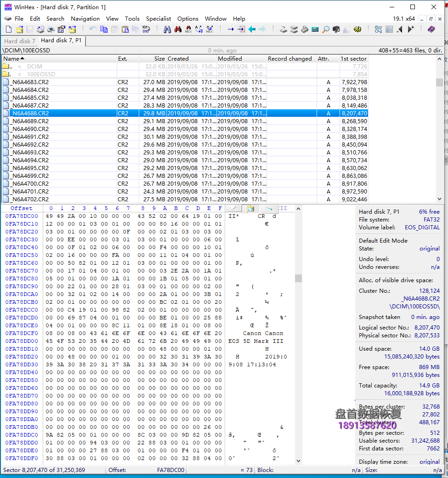Open the Search menu
The image size is (448, 478).
[x=55, y=18]
